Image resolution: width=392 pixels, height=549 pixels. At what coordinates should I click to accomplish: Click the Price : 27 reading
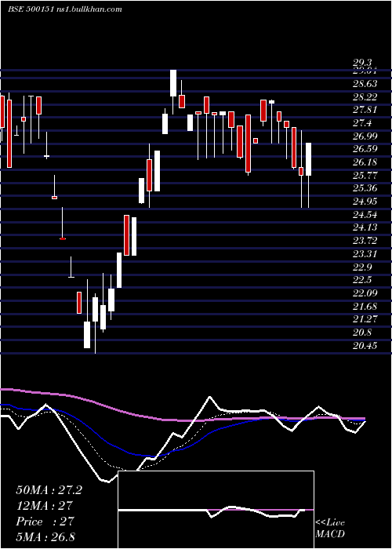click(45, 522)
